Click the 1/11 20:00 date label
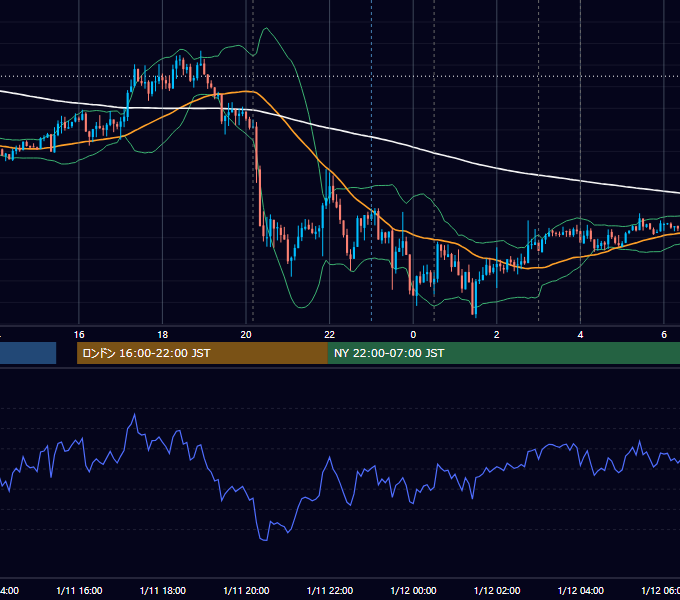The width and height of the screenshot is (680, 600). 246,590
